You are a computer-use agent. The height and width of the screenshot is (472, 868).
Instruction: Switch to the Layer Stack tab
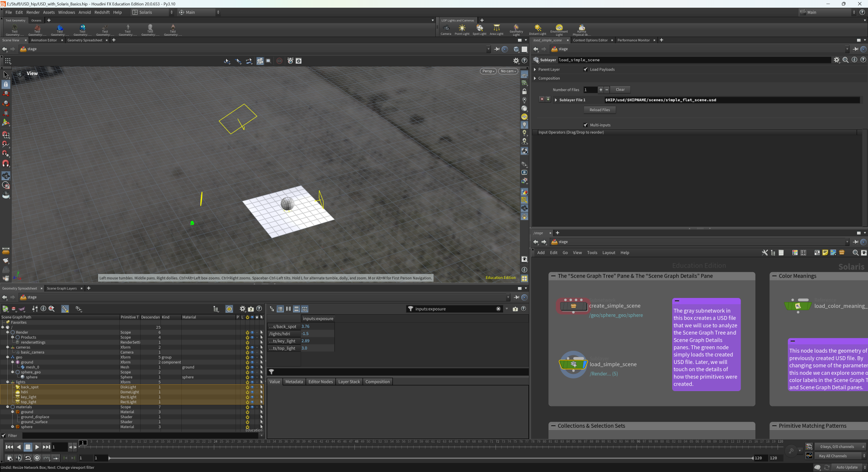[x=349, y=382]
